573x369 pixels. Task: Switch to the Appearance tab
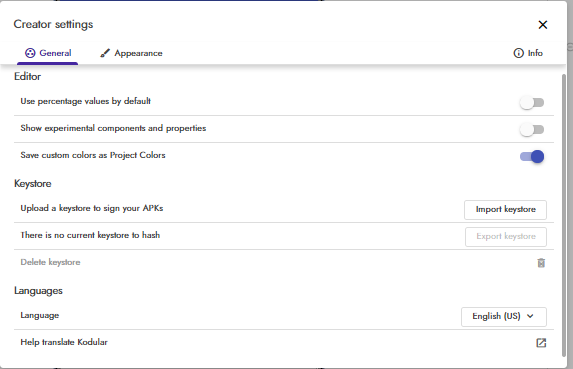(131, 53)
